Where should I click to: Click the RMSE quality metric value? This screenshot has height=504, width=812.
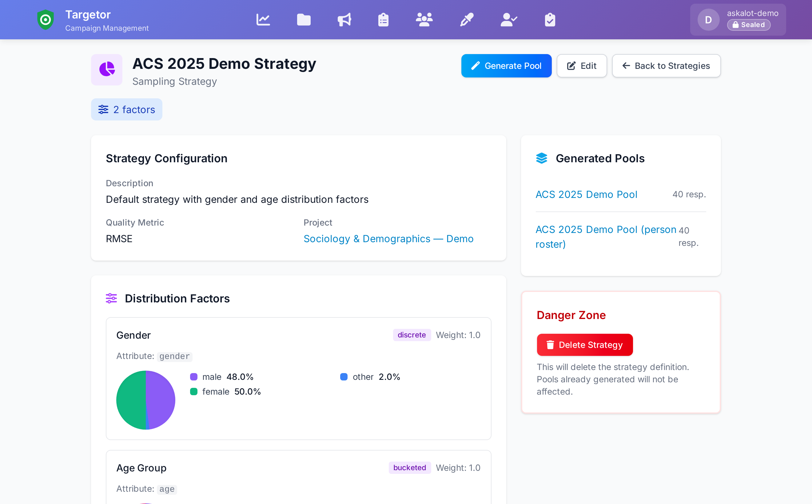[x=119, y=239]
